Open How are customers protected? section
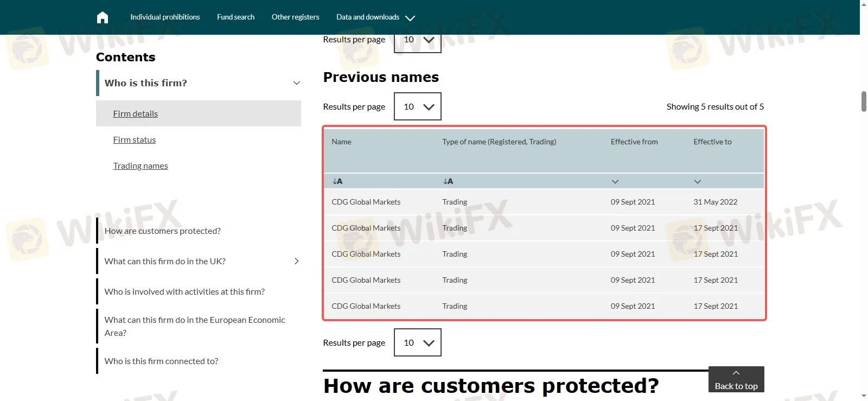The height and width of the screenshot is (401, 868). (163, 231)
